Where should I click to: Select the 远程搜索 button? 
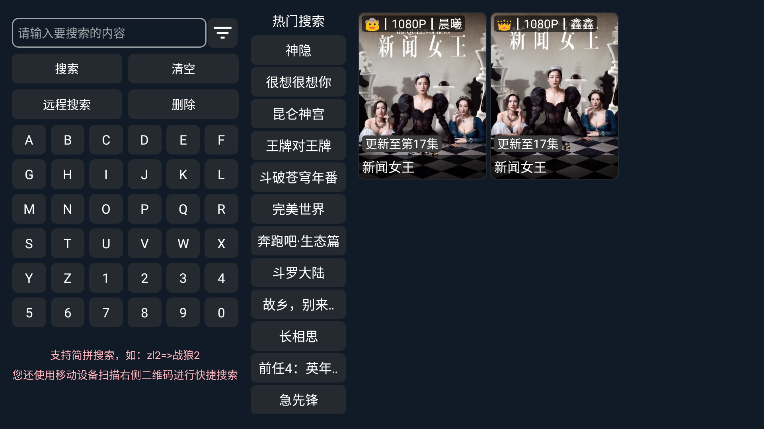click(67, 104)
